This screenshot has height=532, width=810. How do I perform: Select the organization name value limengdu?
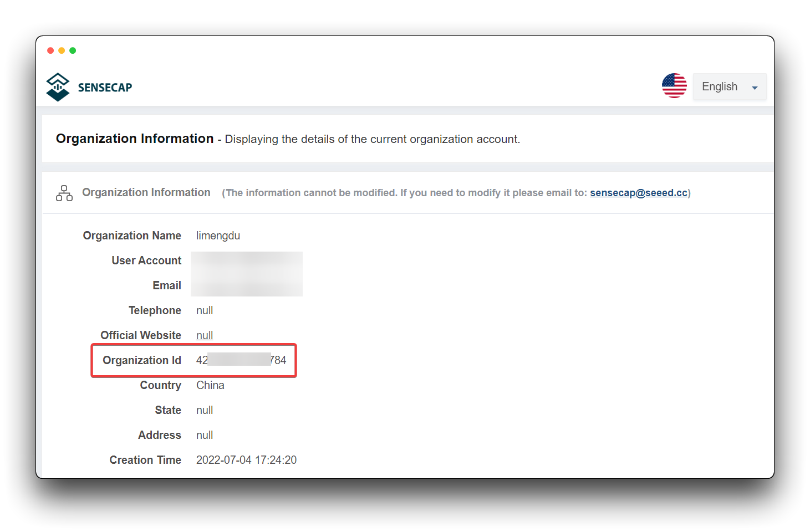(x=218, y=236)
